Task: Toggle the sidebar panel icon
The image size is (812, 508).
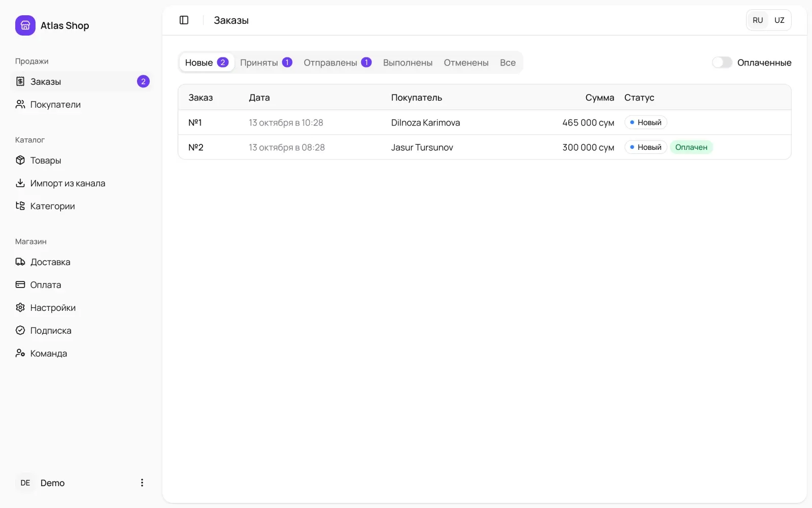Action: click(x=184, y=20)
